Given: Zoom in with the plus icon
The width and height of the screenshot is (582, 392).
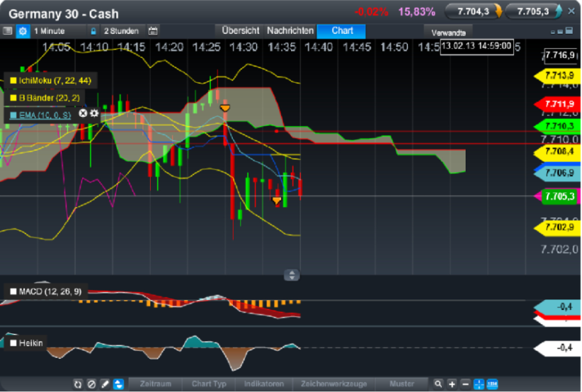Looking at the screenshot, I should tap(452, 384).
